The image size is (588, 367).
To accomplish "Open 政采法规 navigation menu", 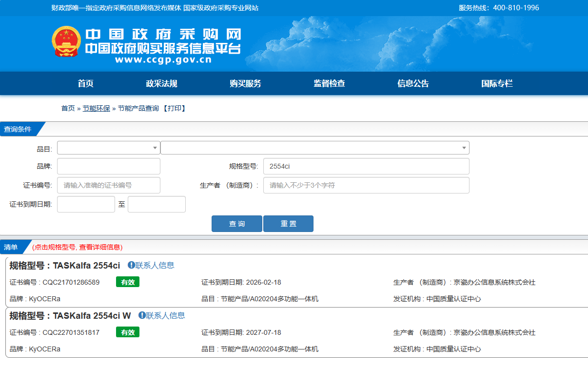I will [x=161, y=83].
